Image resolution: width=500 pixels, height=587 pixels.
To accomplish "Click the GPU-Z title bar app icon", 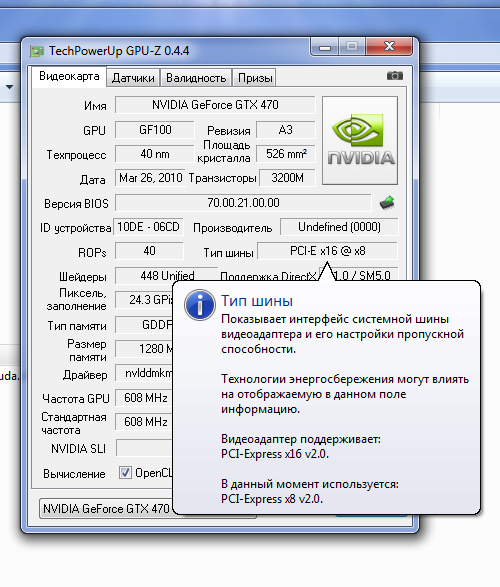I will coord(37,51).
